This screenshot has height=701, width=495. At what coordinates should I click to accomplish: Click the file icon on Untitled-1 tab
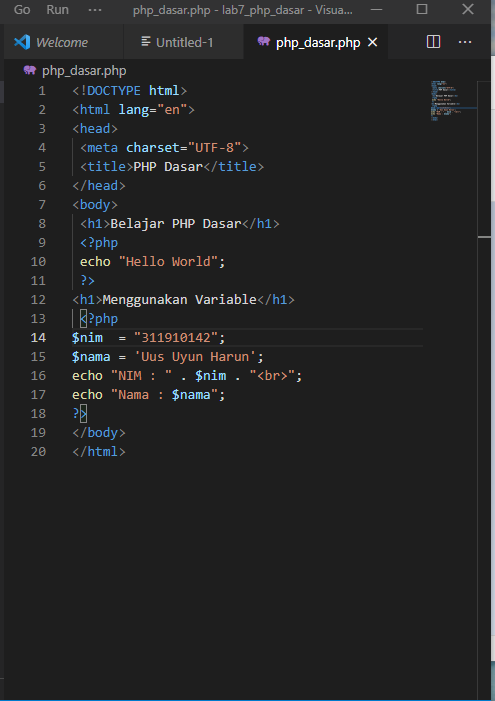(146, 42)
